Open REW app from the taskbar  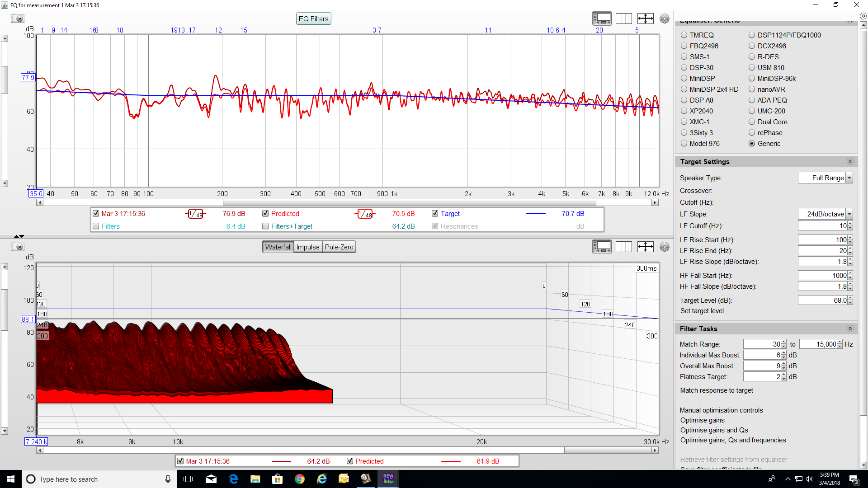click(x=388, y=479)
